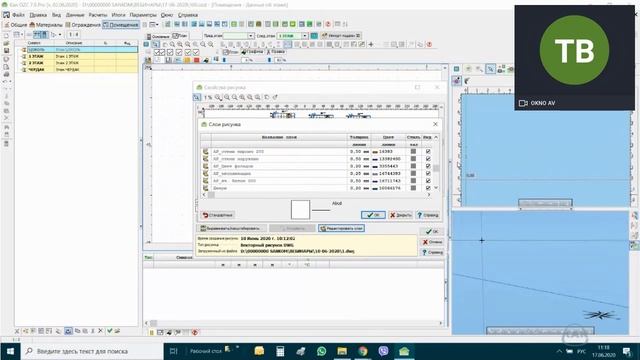The height and width of the screenshot is (360, 640).
Task: Click the Windows taskbar search box
Action: [x=92, y=351]
